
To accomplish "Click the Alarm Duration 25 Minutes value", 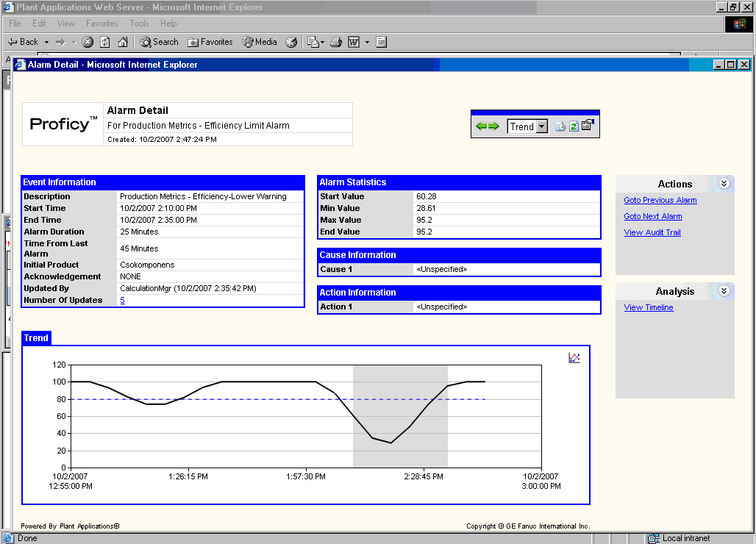I will [x=139, y=232].
